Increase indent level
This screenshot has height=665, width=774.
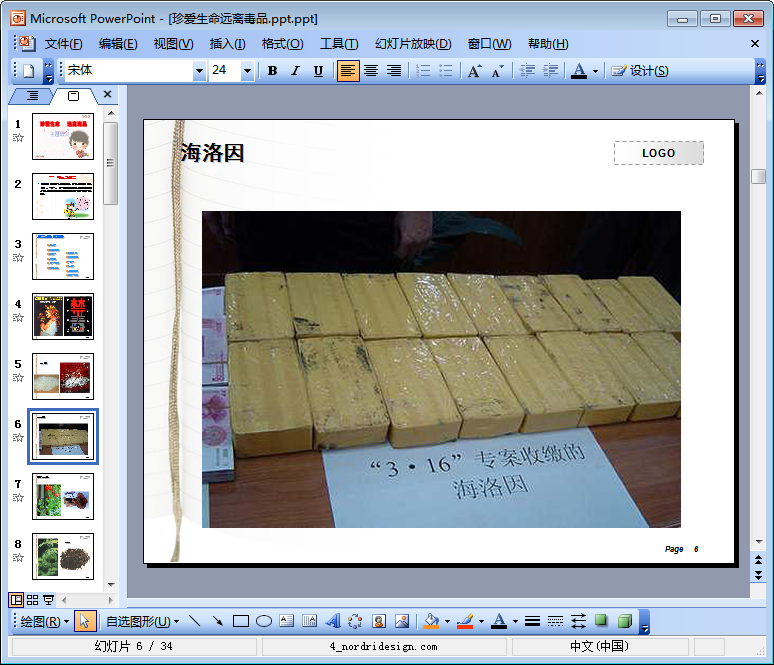[x=550, y=71]
